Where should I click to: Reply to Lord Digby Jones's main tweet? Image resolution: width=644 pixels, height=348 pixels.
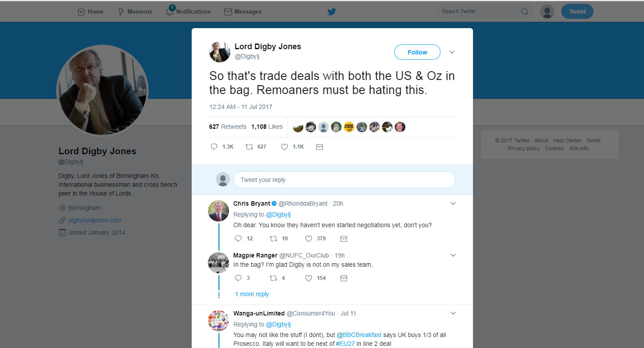click(x=214, y=147)
